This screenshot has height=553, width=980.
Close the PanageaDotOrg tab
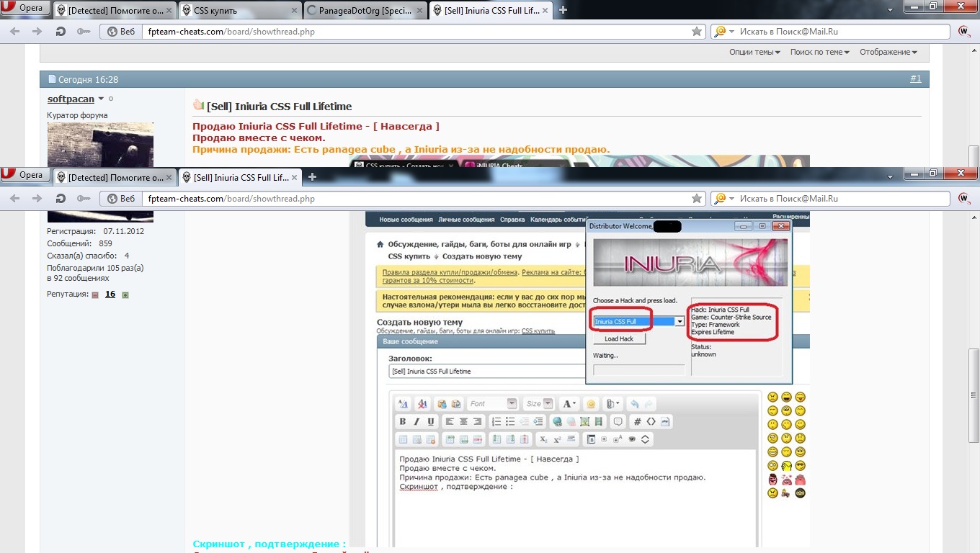[418, 10]
